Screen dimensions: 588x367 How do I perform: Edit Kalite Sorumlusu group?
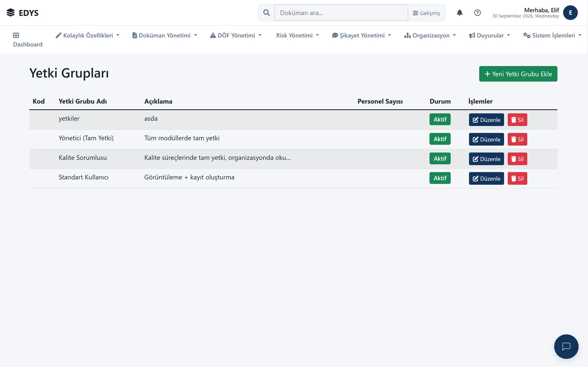[486, 159]
